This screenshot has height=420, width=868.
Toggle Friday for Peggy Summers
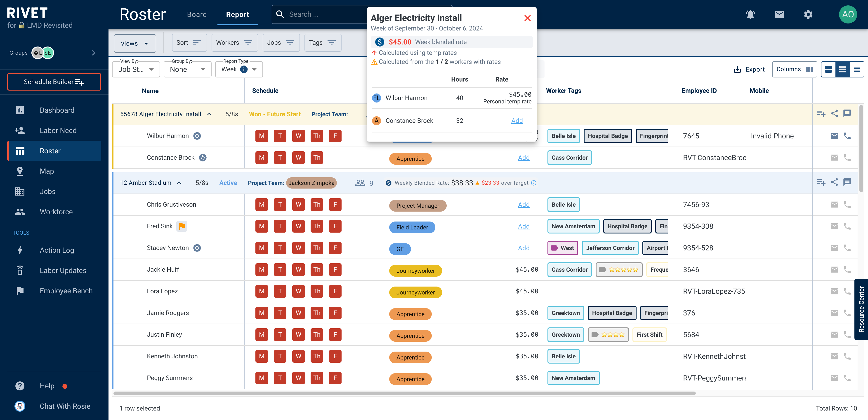tap(335, 378)
